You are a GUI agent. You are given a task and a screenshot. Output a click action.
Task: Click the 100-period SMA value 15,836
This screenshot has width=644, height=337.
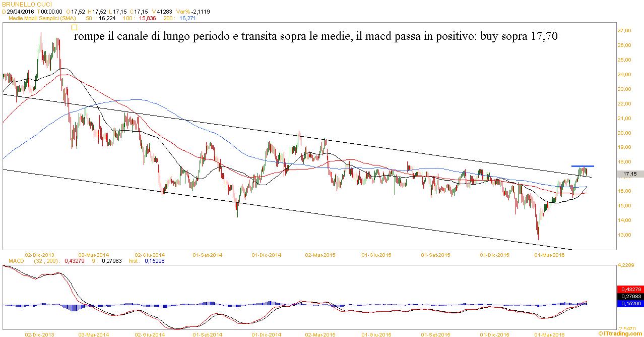tap(148, 18)
